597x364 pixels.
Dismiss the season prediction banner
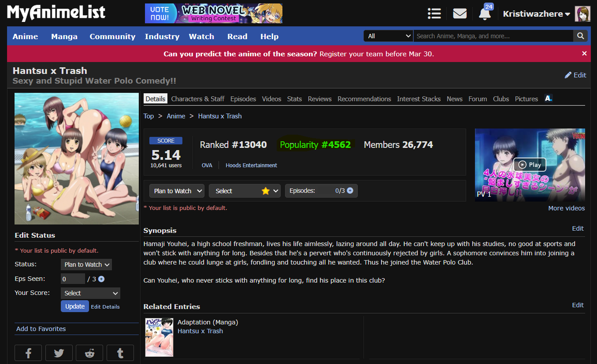click(584, 54)
